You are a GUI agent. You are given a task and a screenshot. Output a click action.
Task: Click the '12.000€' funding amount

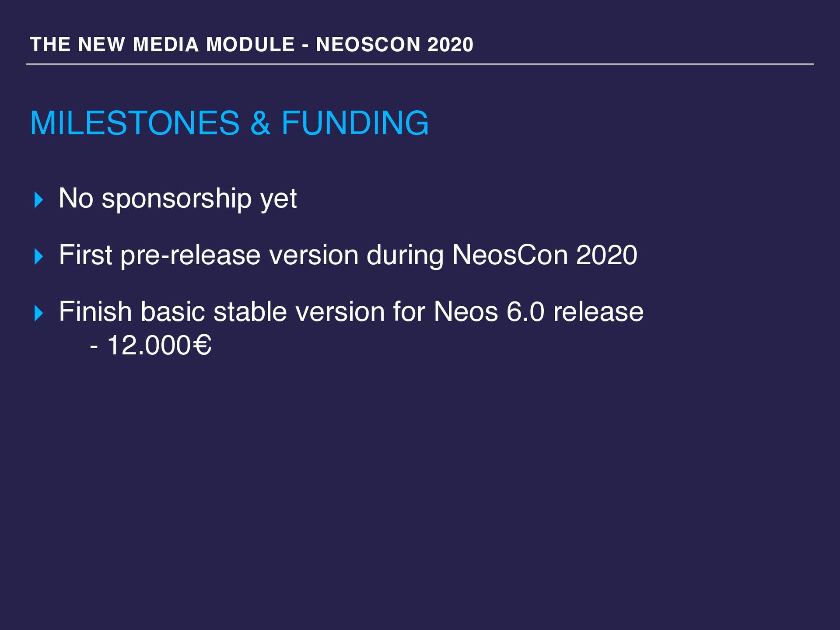click(x=159, y=346)
